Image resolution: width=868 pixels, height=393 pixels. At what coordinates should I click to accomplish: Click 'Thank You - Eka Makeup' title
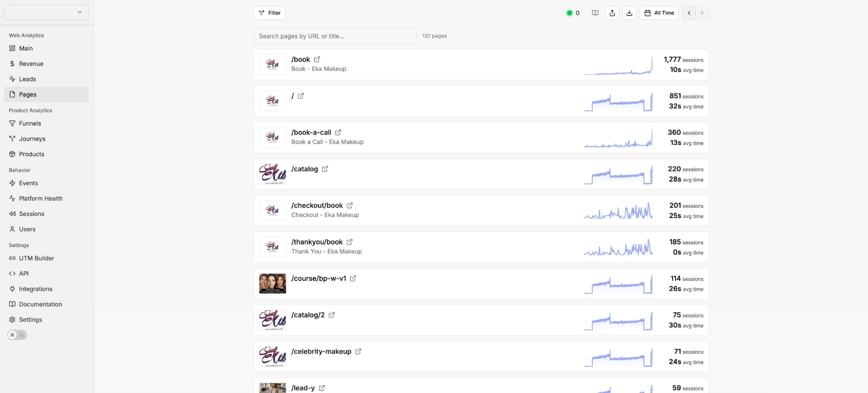[326, 252]
